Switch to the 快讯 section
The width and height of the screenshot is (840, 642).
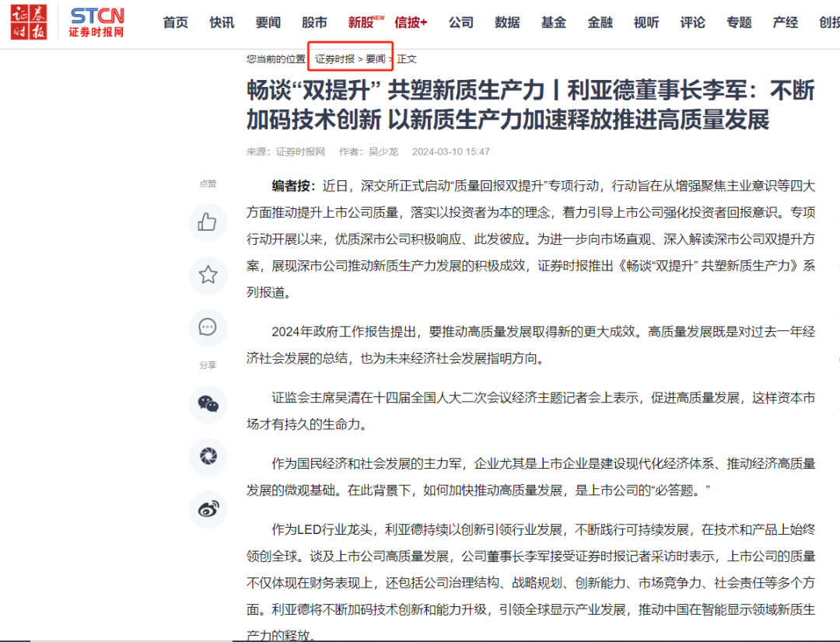tap(222, 23)
